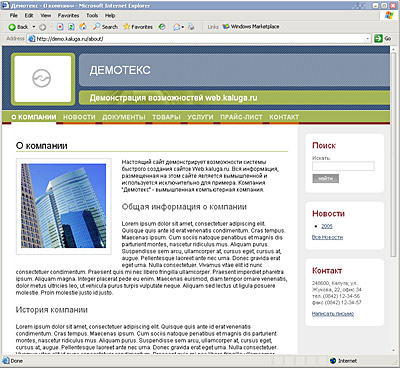Open the Favorites menu
The width and height of the screenshot is (400, 368).
click(68, 15)
